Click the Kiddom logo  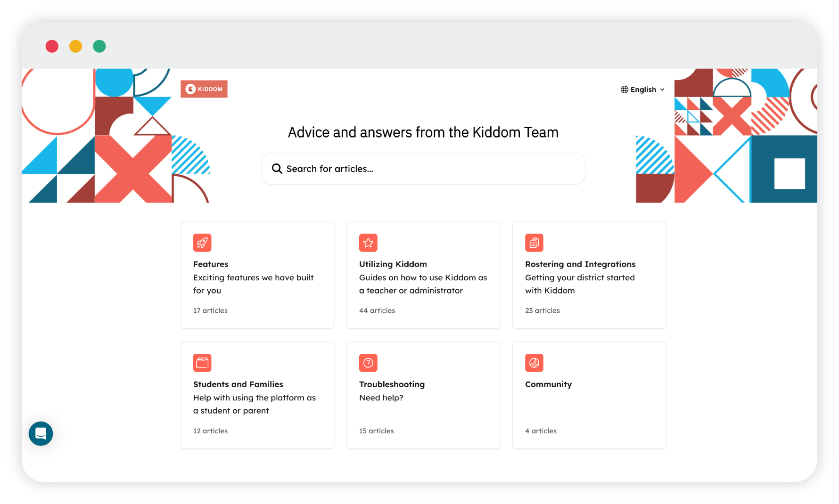[204, 89]
